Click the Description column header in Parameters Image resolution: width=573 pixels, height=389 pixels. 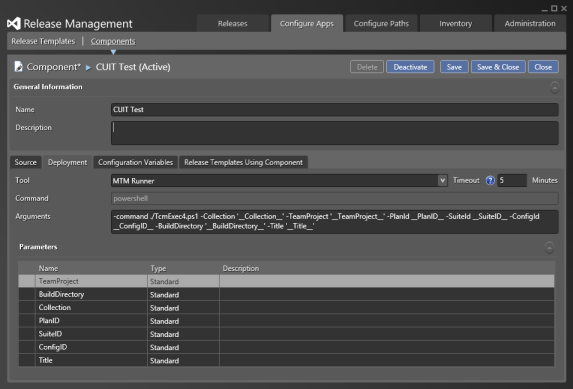point(387,268)
